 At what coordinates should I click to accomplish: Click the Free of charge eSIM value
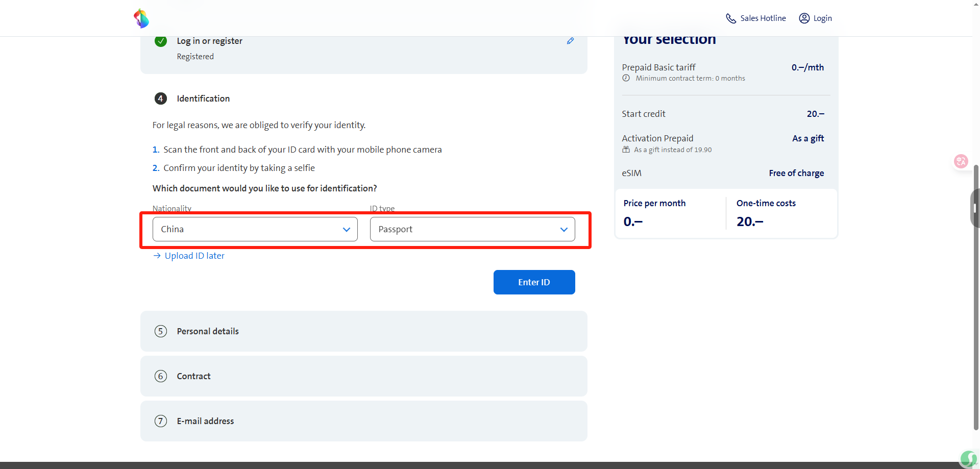tap(796, 173)
